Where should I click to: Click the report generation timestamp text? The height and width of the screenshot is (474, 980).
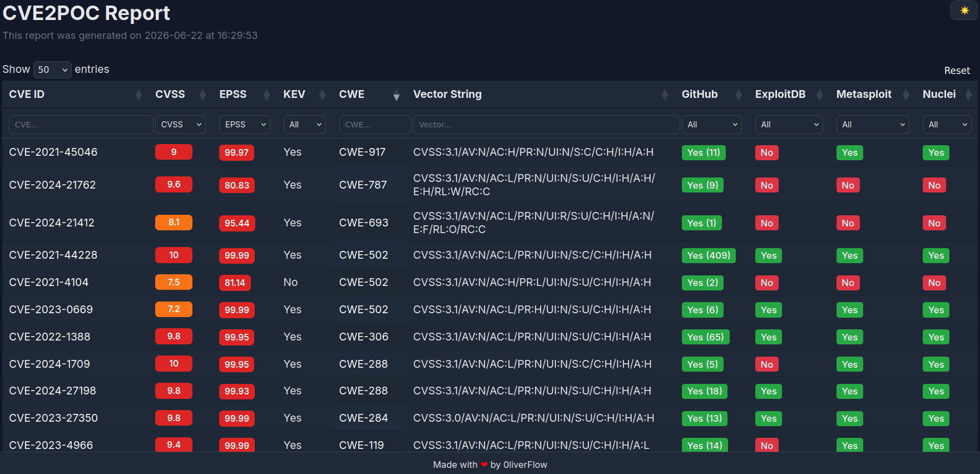pos(130,36)
